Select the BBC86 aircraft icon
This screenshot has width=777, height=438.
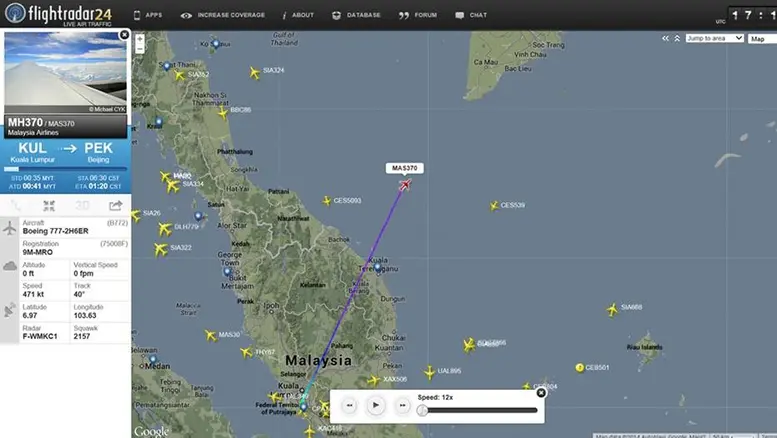click(223, 113)
